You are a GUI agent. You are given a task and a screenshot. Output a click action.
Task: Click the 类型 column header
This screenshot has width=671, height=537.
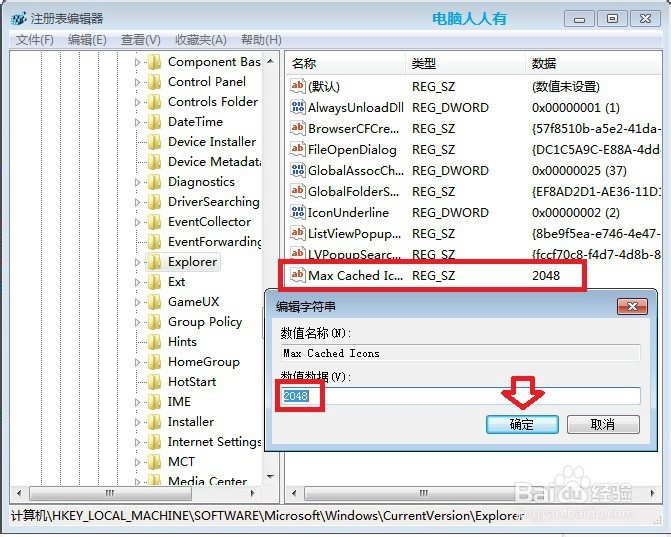pyautogui.click(x=465, y=64)
